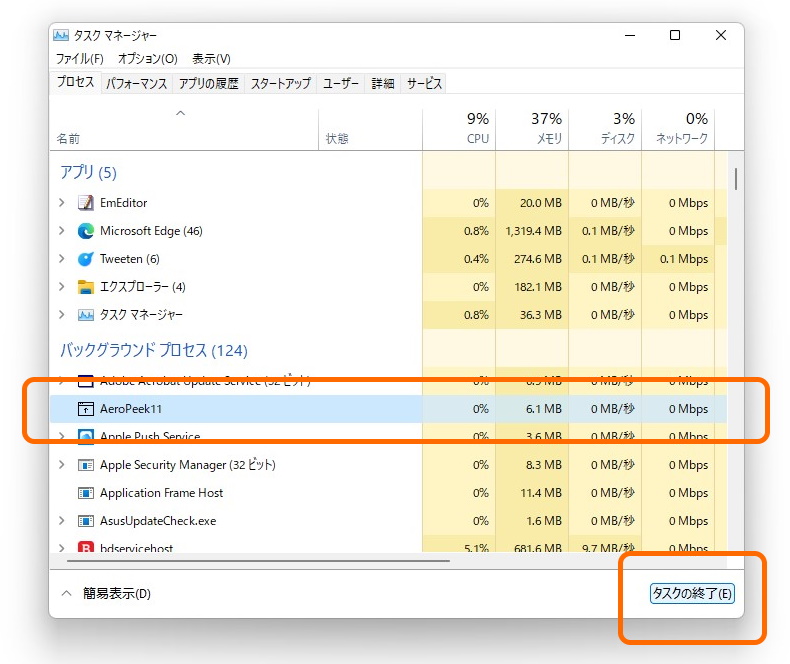Screen dimensions: 790x664
Task: Open the ユーザー tab
Action: [341, 84]
